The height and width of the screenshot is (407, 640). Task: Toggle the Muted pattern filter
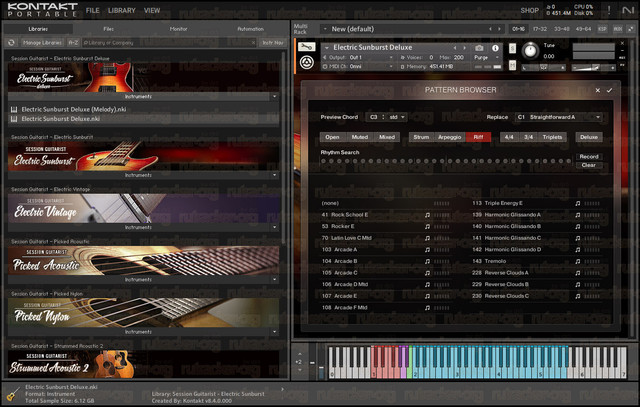(x=360, y=137)
